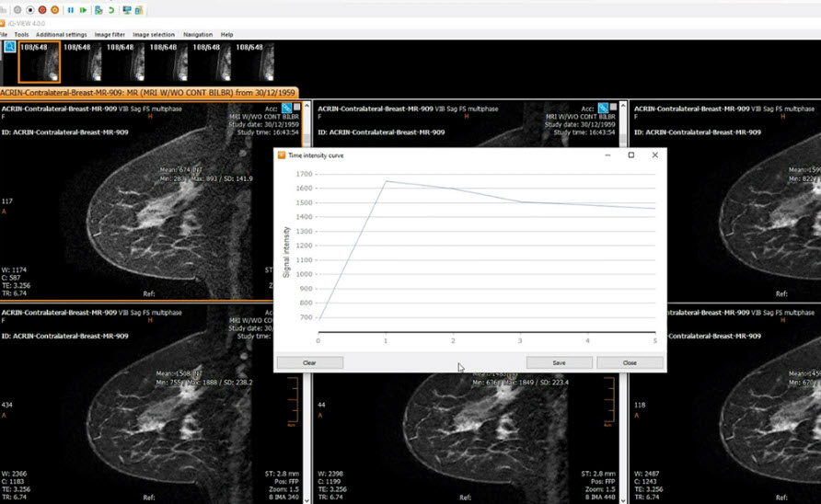Click Save in the Time intensity curve dialog
Screen dimensions: 821x504
(x=559, y=362)
